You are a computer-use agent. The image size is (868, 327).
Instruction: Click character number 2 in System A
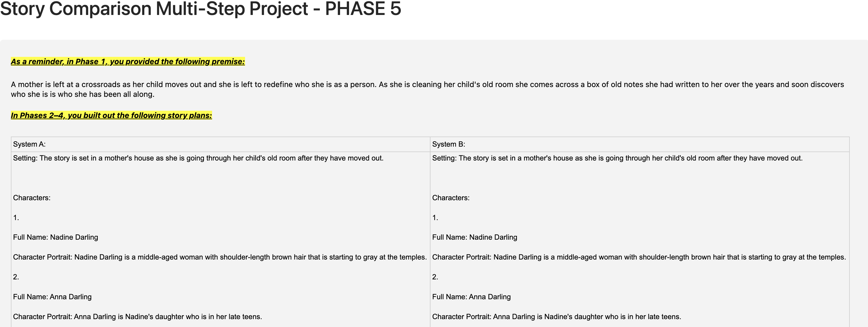16,277
